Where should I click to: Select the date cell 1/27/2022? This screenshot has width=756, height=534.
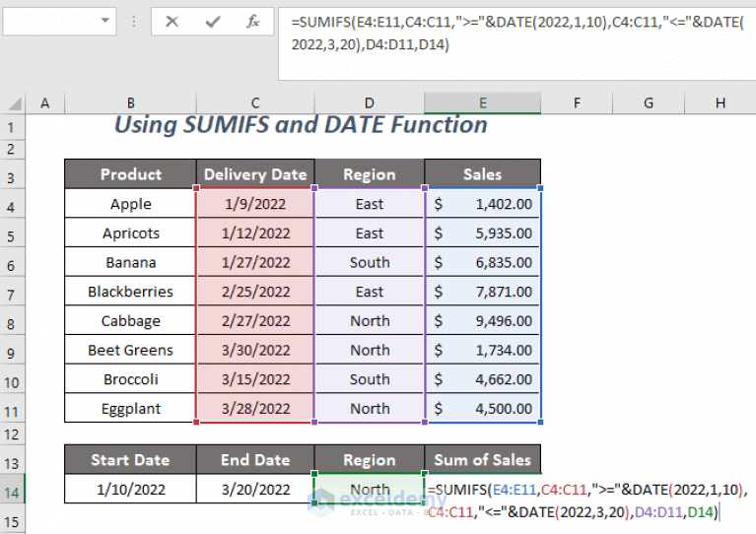pos(255,262)
